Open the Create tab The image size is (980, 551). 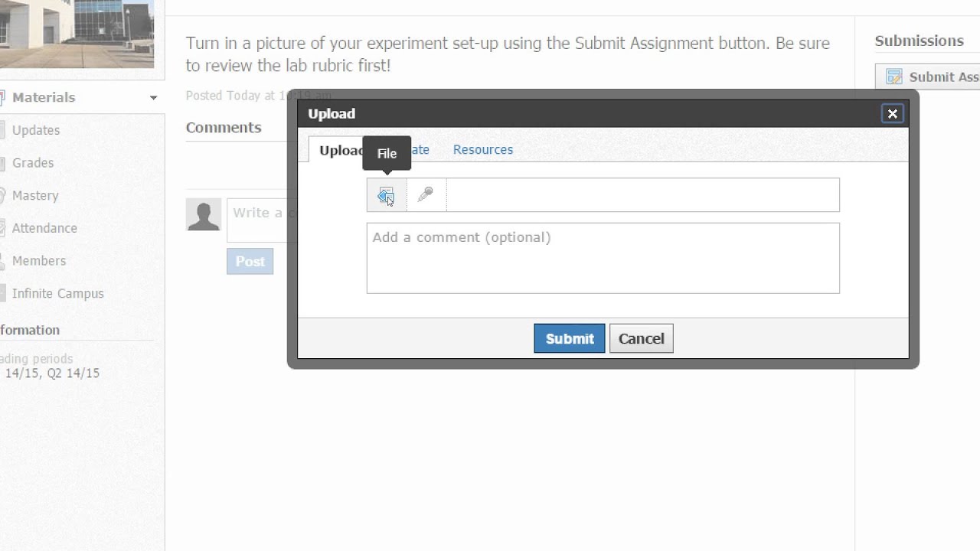(420, 150)
